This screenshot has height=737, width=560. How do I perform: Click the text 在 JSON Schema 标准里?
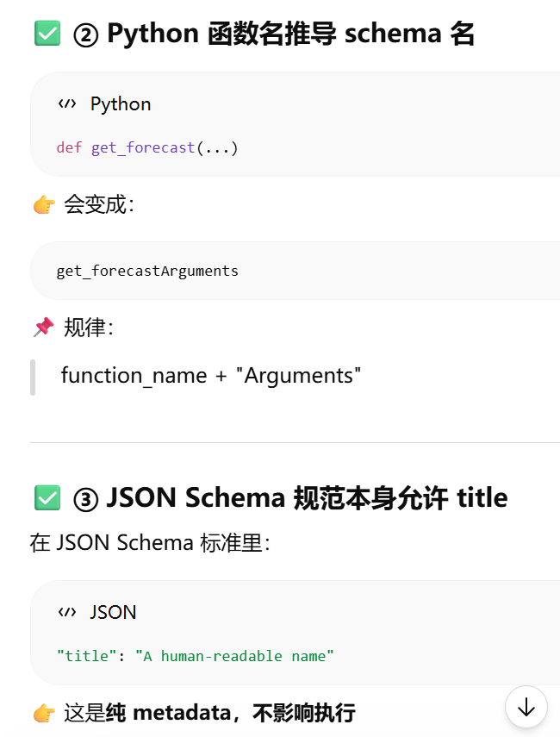(x=150, y=543)
